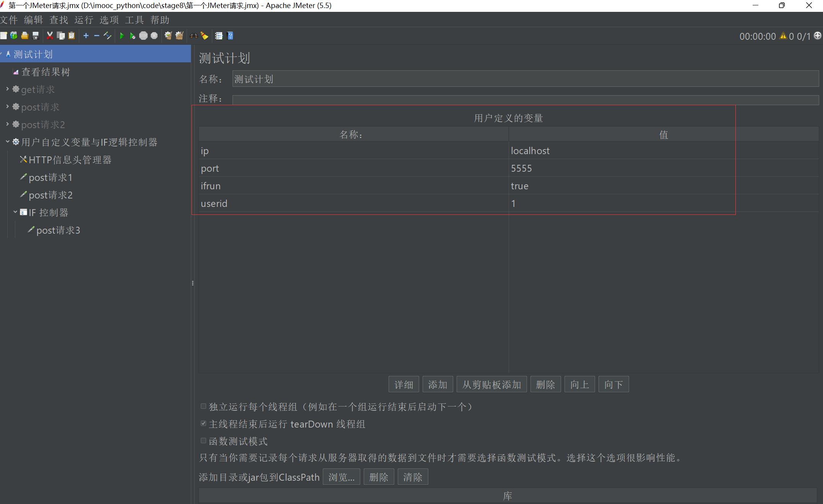Image resolution: width=823 pixels, height=504 pixels.
Task: Click the Function Helper list icon
Action: [219, 36]
